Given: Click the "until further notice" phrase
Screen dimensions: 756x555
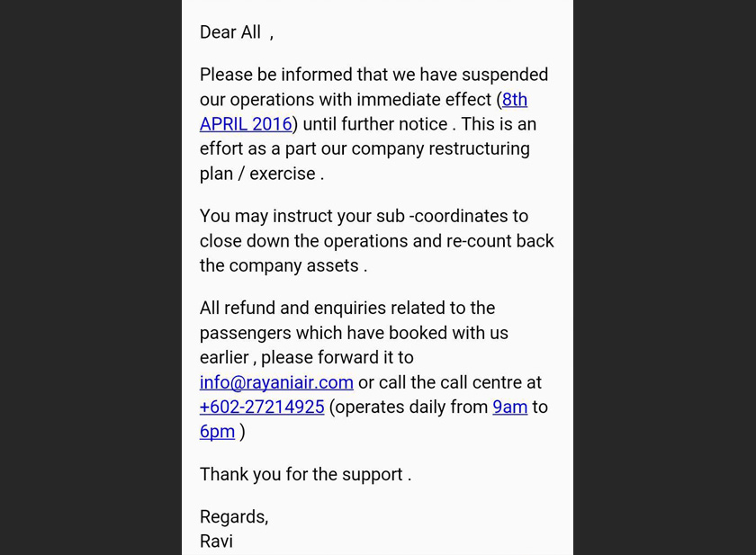Looking at the screenshot, I should [374, 124].
